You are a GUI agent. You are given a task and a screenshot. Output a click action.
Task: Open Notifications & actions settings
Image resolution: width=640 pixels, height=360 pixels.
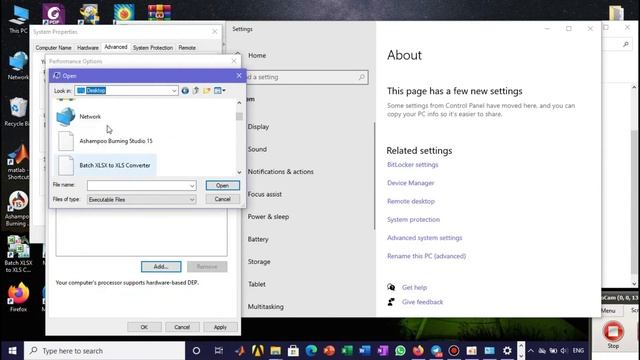point(280,172)
